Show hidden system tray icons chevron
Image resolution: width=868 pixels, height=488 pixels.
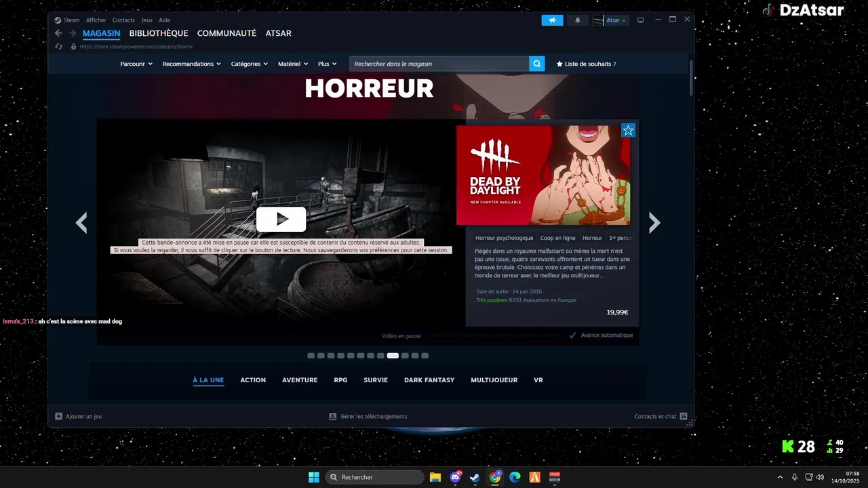coord(780,477)
